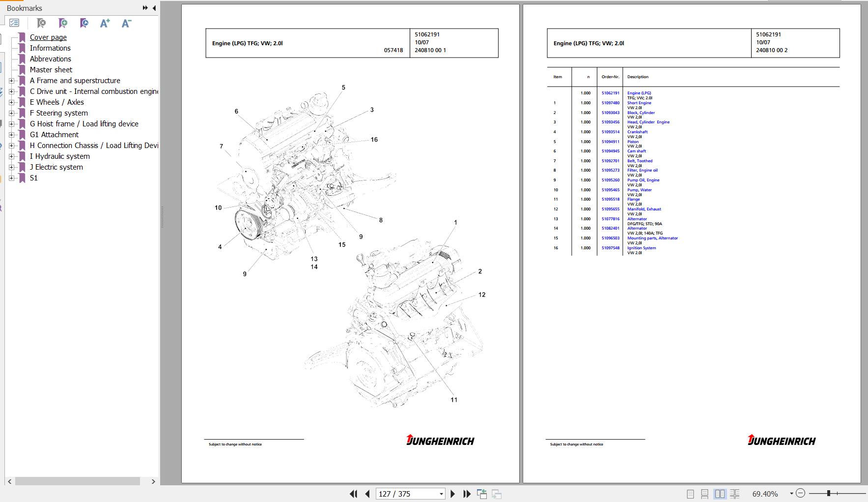Open the Head, Cylinder Engine link
Image resolution: width=868 pixels, height=502 pixels.
point(648,122)
